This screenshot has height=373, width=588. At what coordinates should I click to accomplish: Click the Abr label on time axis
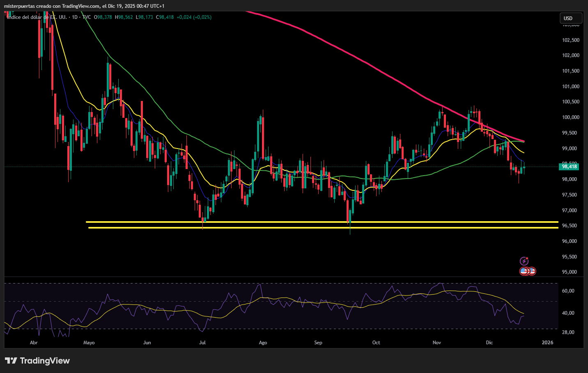click(x=34, y=343)
